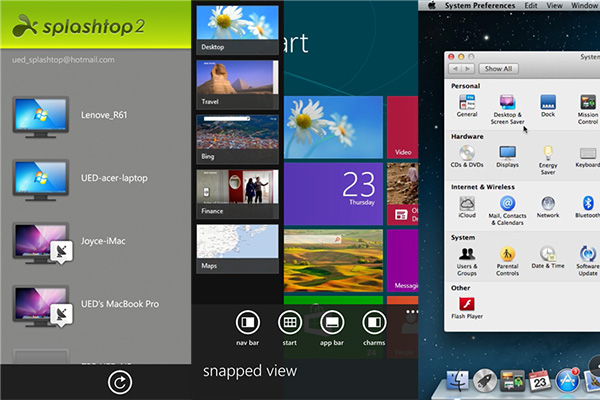Connect to Joyce-iMac computer
The width and height of the screenshot is (600, 400).
coord(40,241)
